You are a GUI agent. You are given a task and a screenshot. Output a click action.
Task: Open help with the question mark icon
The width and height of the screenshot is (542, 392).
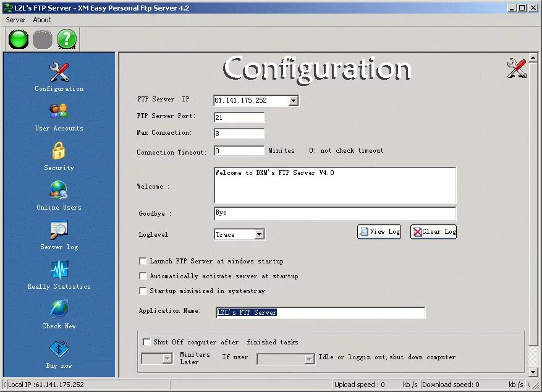tap(67, 39)
